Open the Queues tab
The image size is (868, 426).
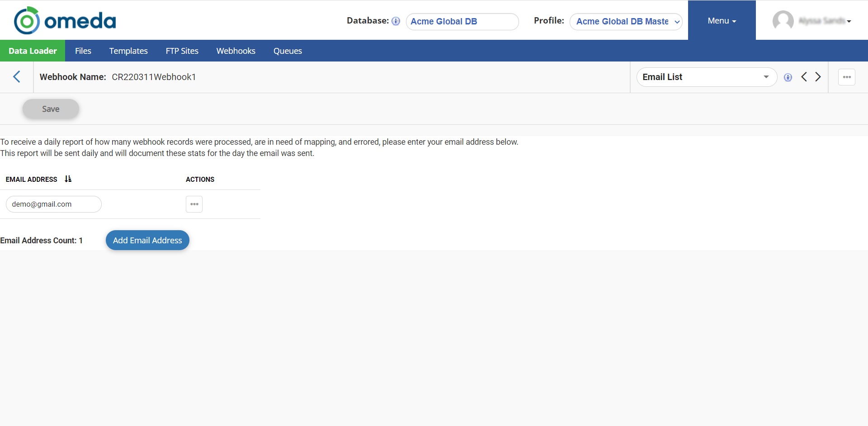[x=288, y=51]
